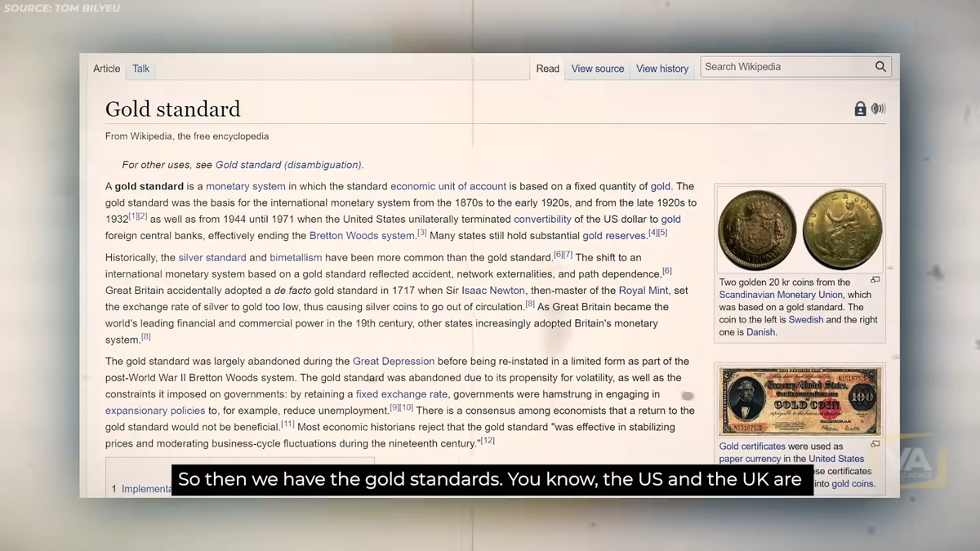Follow the gold reserves link
The width and height of the screenshot is (980, 551).
pyautogui.click(x=614, y=235)
